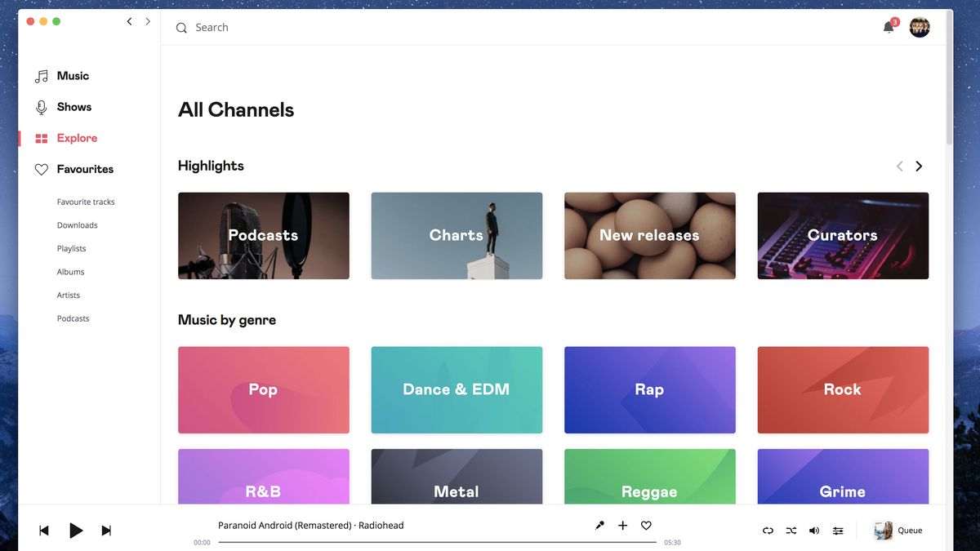This screenshot has width=980, height=551.
Task: Open the equalizer settings icon
Action: point(838,531)
